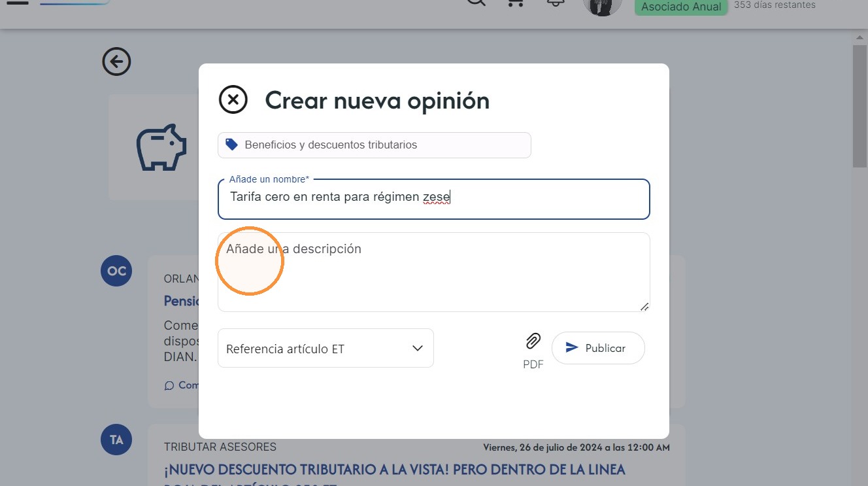Click the textarea resize handle corner
The width and height of the screenshot is (868, 486).
[x=644, y=306]
